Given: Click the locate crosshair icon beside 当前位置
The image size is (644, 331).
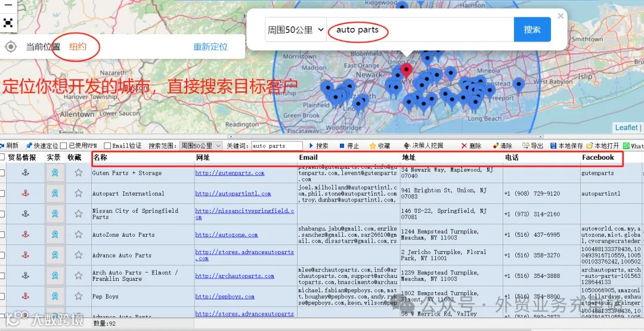Looking at the screenshot, I should pyautogui.click(x=11, y=47).
